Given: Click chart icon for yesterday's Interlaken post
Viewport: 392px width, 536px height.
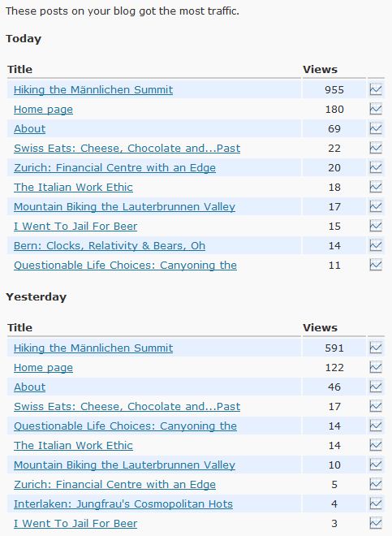Looking at the screenshot, I should coord(376,504).
